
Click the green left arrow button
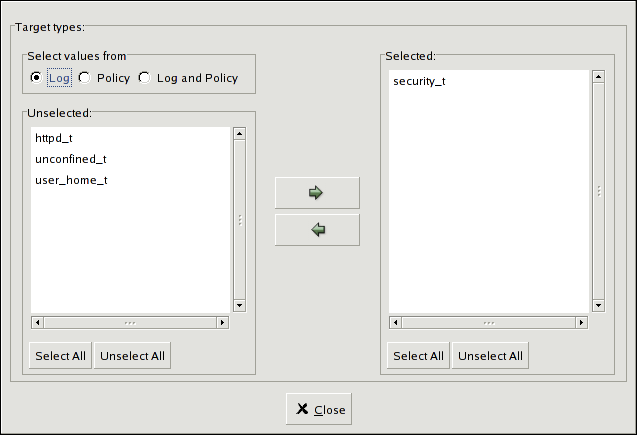(x=316, y=230)
